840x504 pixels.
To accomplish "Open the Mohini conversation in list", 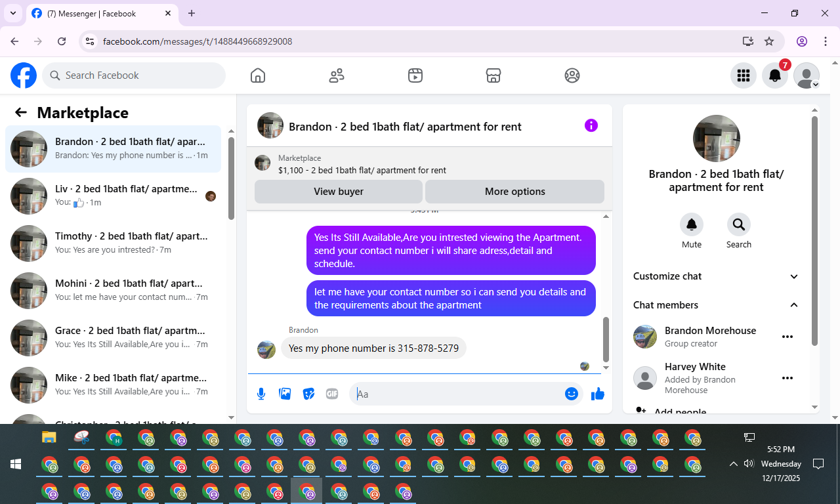I will coord(114,291).
